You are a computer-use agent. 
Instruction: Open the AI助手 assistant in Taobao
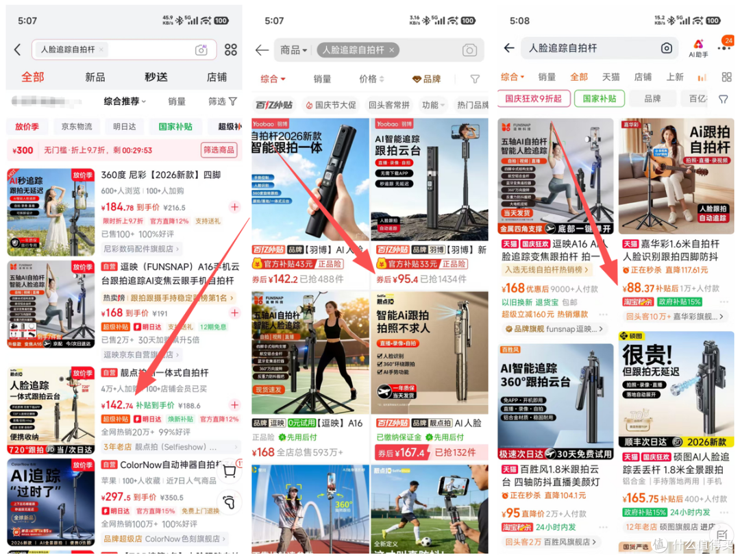click(698, 48)
